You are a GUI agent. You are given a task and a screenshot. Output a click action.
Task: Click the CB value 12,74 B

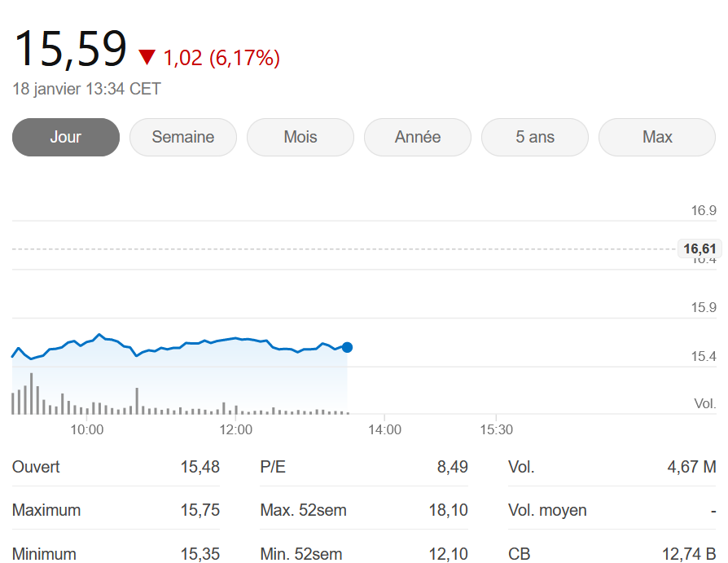[689, 554]
